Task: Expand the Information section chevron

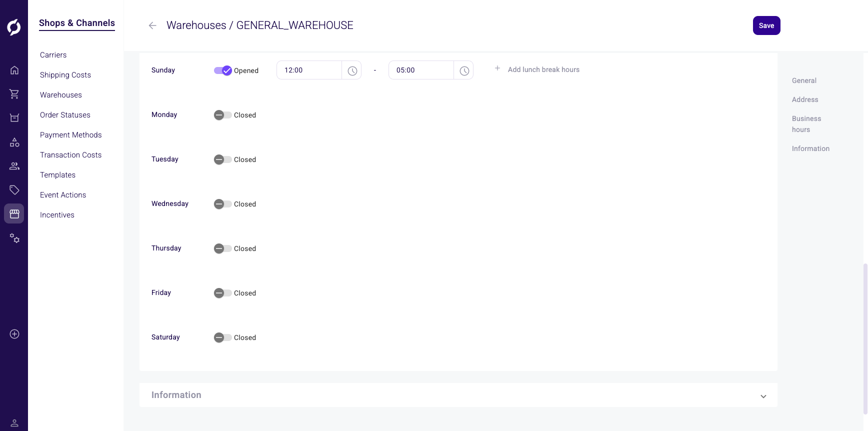Action: tap(763, 396)
